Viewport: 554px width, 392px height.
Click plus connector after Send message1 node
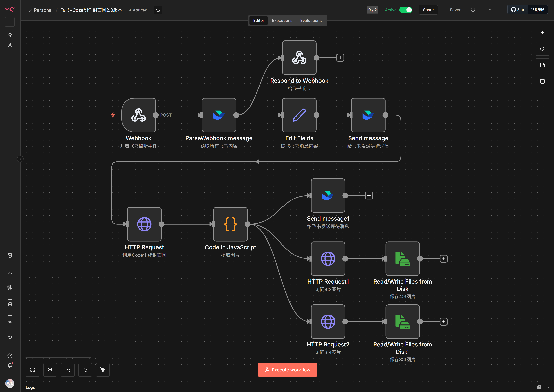369,196
